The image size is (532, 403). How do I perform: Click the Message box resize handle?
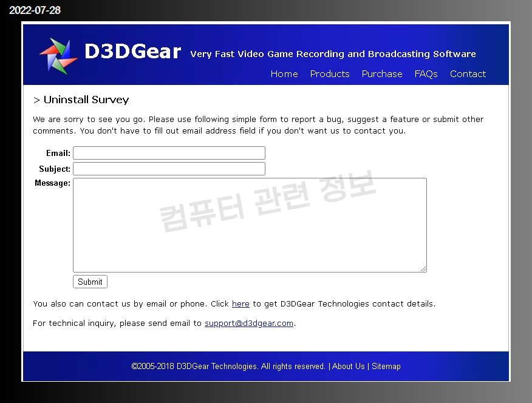click(x=423, y=269)
